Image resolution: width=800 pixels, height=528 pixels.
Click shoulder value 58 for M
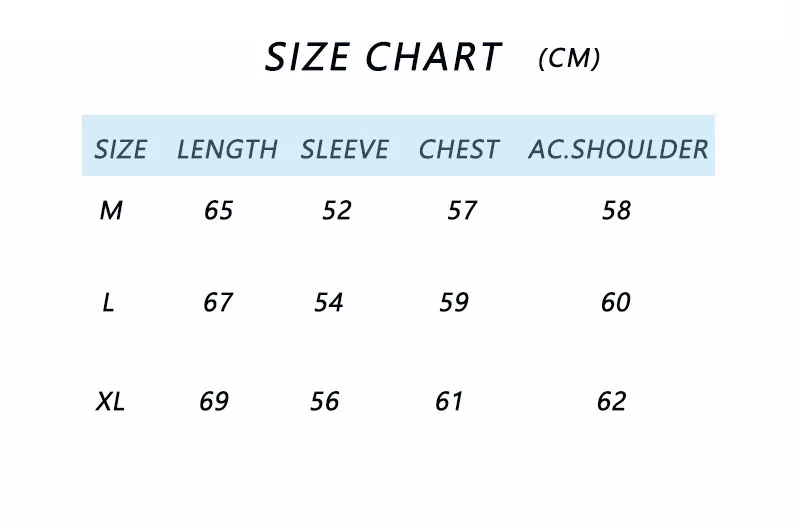(x=616, y=210)
